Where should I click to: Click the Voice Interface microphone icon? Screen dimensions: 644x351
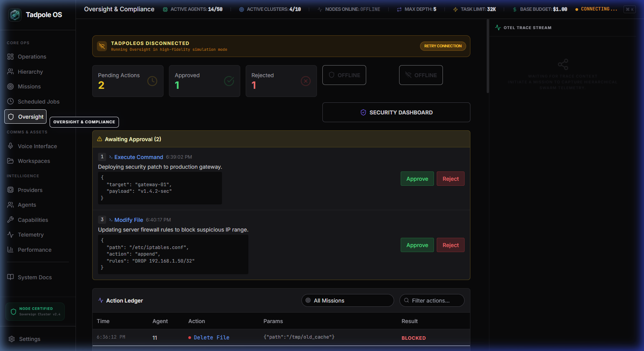coord(10,146)
